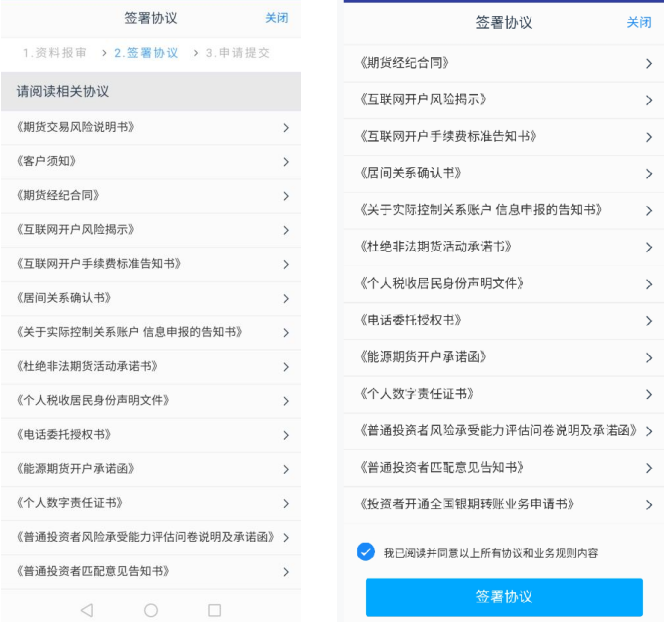Open 《电话委托授权书》 on the right screen
This screenshot has height=622, width=664.
click(x=410, y=320)
